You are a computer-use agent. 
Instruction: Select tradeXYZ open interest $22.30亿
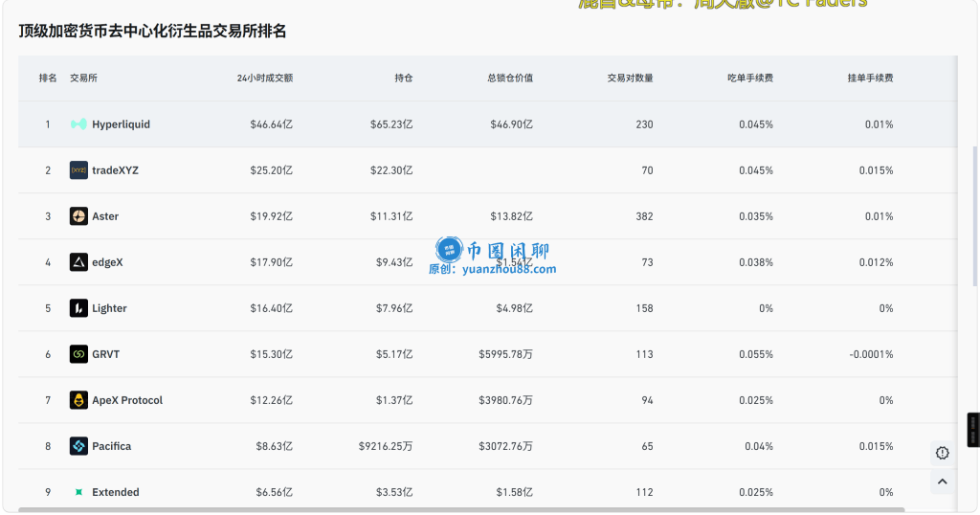[x=391, y=170]
